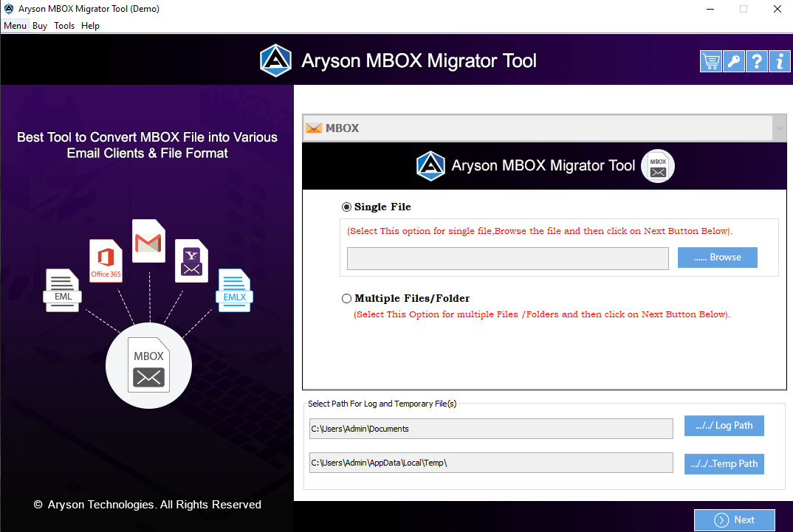
Task: Click the Office 365 icon
Action: pyautogui.click(x=106, y=260)
